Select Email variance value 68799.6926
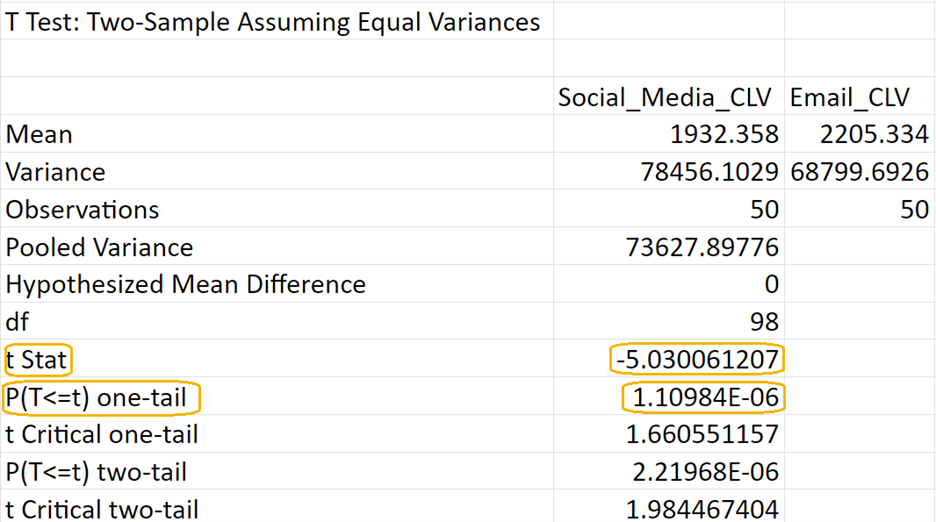Viewport: 936px width, 522px height. point(859,172)
